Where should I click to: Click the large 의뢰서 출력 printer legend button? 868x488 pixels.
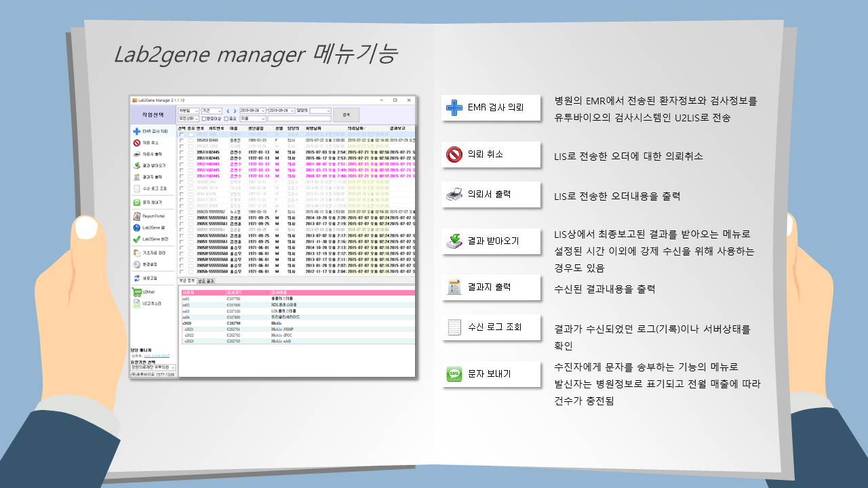pos(490,195)
